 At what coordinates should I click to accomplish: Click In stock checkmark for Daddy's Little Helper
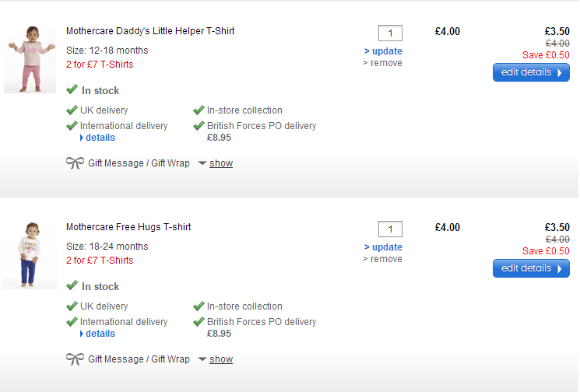coord(72,90)
